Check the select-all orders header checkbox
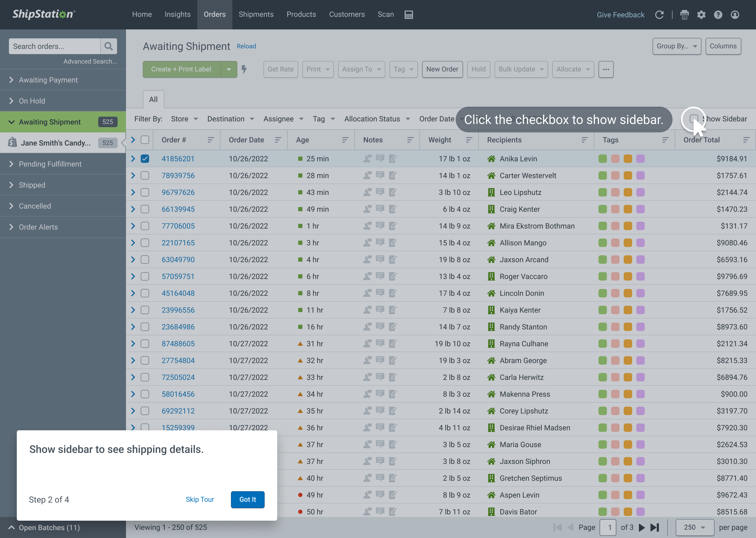The height and width of the screenshot is (538, 756). [145, 140]
